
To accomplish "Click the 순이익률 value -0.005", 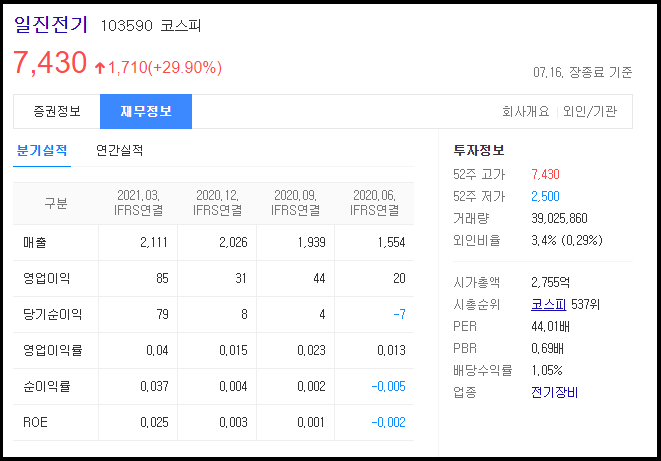I will 388,386.
